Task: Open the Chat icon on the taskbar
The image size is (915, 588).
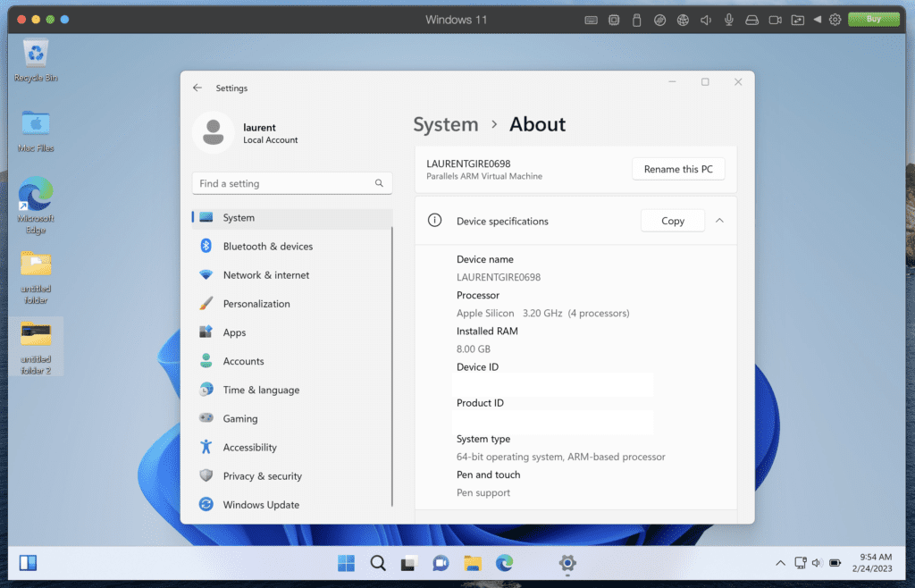Action: [x=441, y=563]
